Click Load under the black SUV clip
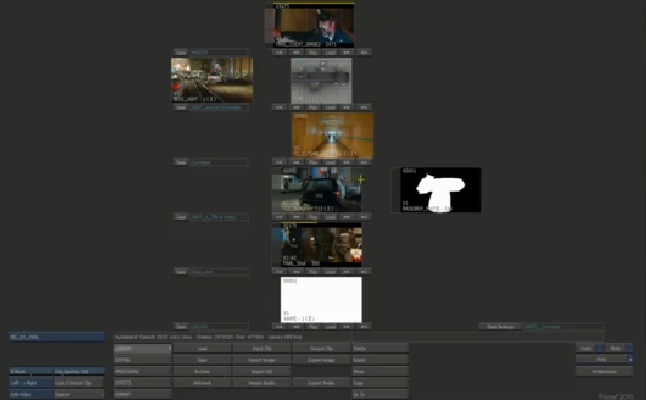 point(330,217)
